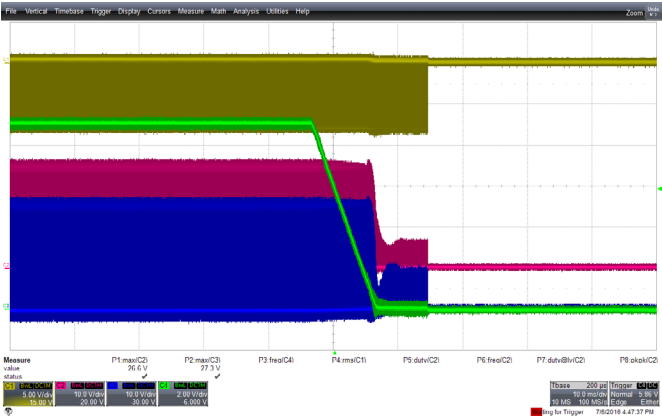Click the Measure table header label
The width and height of the screenshot is (662, 416).
click(17, 360)
